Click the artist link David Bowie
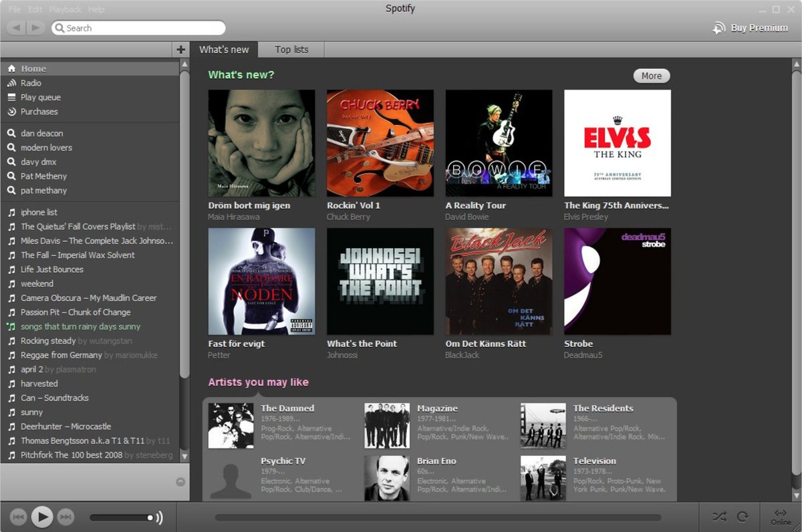The image size is (802, 532). point(466,217)
